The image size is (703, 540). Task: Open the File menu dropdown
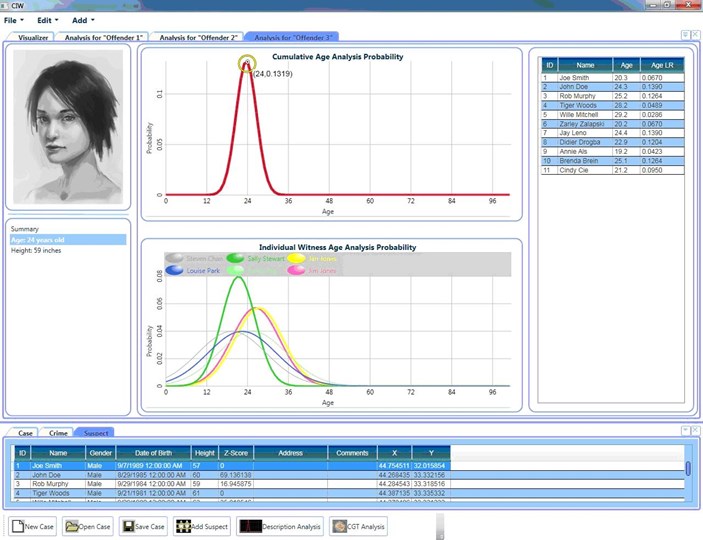click(x=13, y=20)
